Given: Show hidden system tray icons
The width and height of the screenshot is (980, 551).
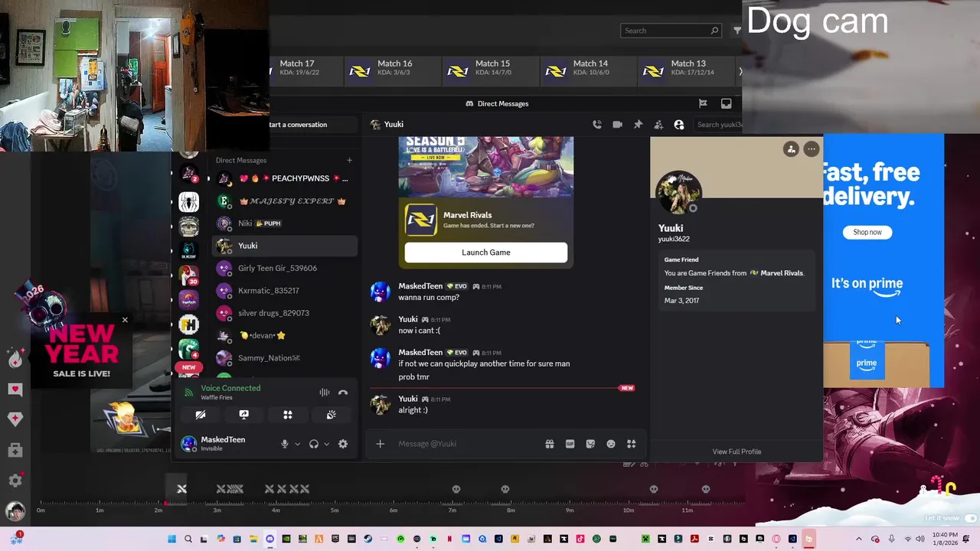Looking at the screenshot, I should click(x=858, y=539).
